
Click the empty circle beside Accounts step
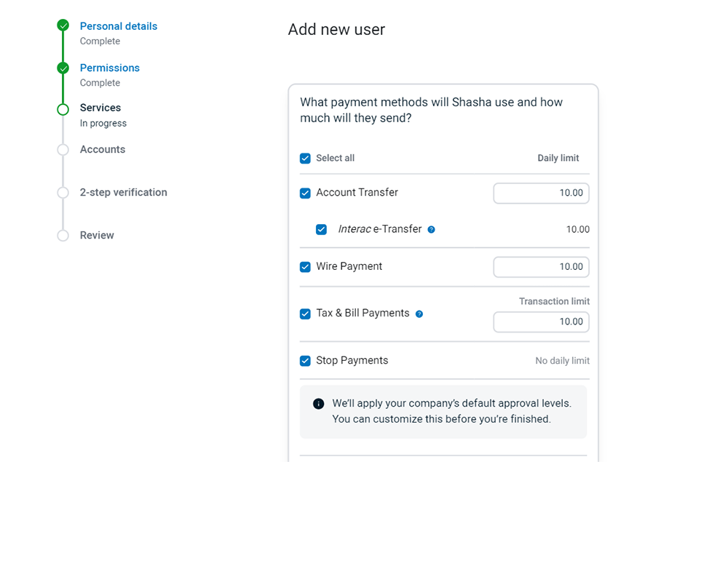(63, 149)
